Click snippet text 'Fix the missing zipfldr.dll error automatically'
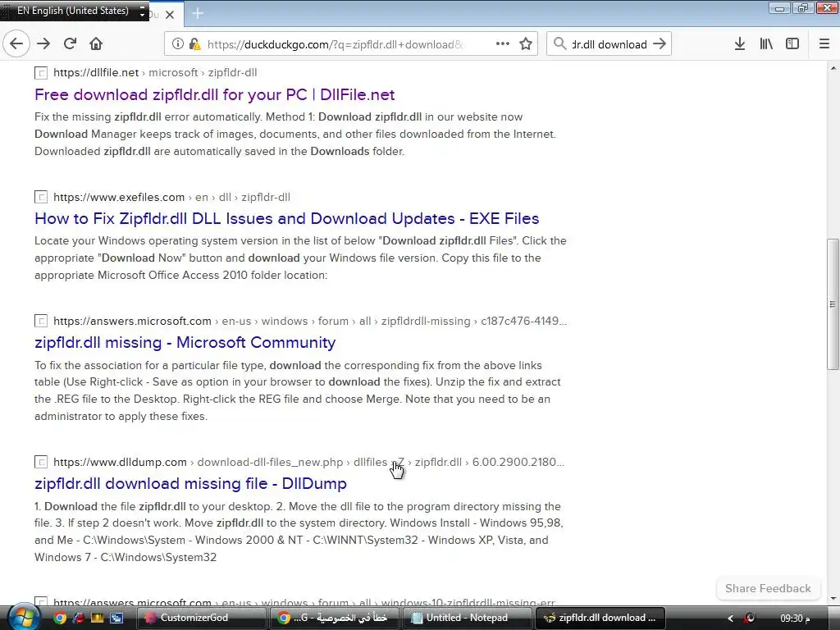 pyautogui.click(x=148, y=116)
